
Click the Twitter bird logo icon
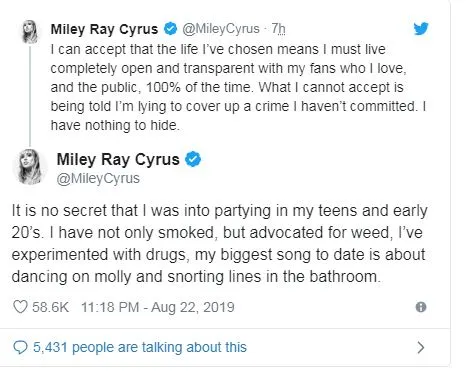[421, 29]
